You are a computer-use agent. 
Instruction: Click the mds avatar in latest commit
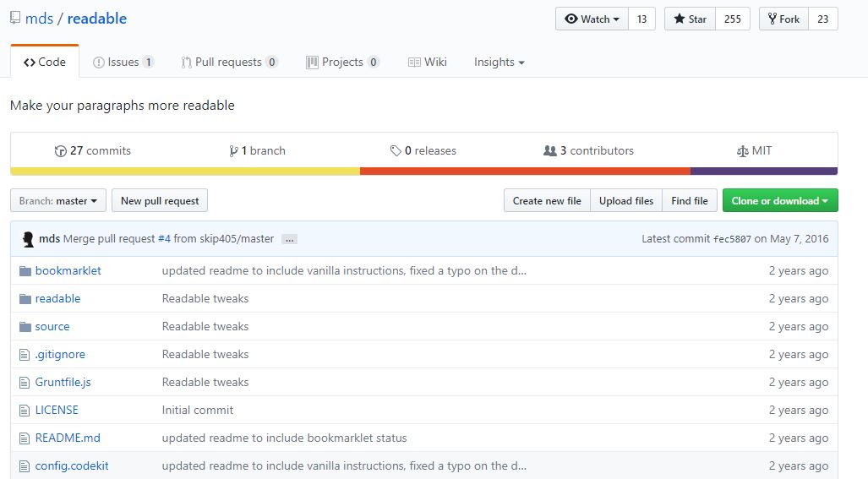(x=28, y=239)
